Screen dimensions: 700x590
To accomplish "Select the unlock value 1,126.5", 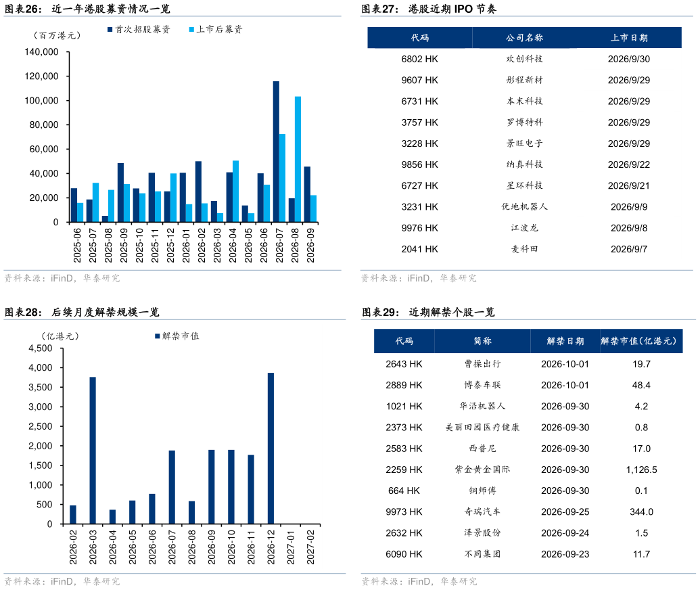I will pos(641,470).
